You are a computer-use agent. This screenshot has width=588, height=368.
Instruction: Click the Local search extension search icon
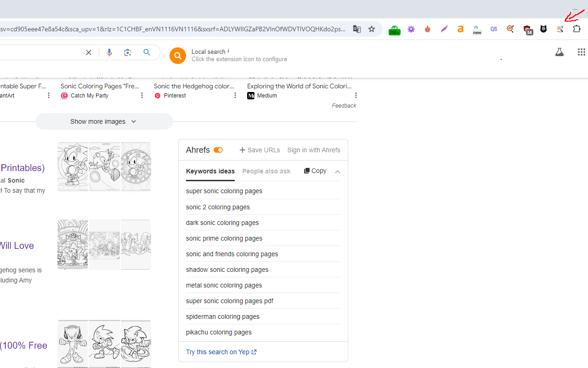coord(178,55)
